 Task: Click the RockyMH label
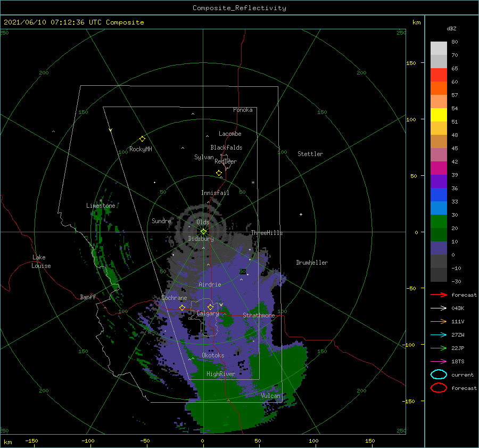point(141,149)
